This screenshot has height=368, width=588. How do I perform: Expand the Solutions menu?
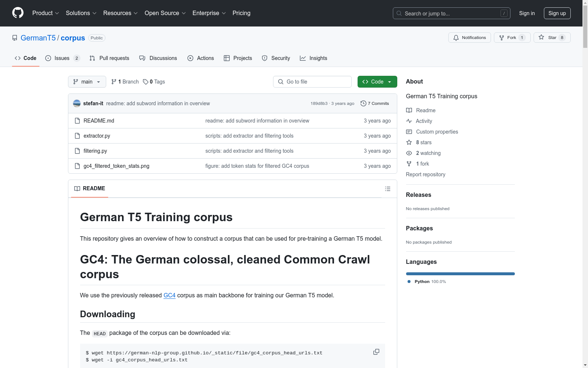point(81,13)
